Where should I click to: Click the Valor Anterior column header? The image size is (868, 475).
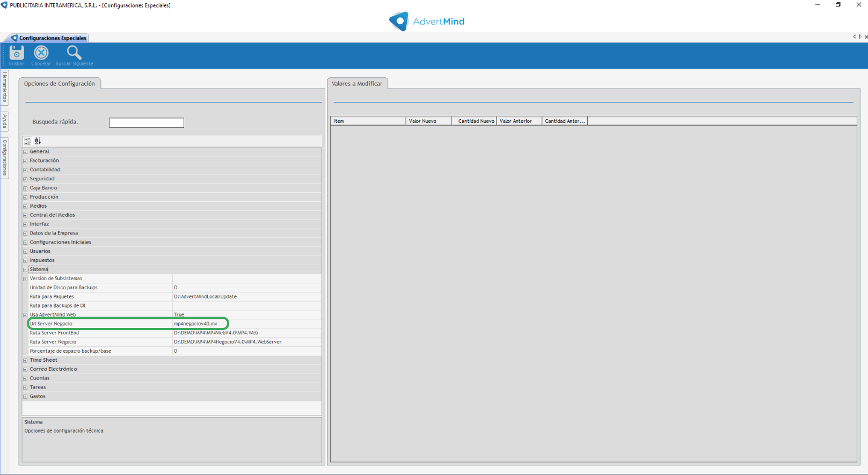520,121
